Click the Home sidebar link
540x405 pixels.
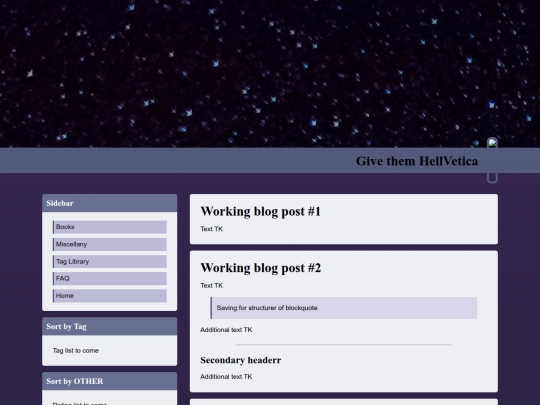click(110, 296)
